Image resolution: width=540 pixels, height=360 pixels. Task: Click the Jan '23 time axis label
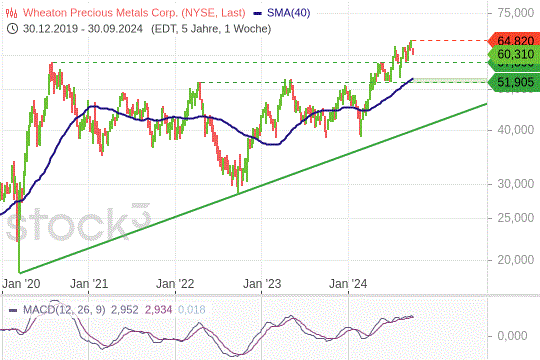pos(262,284)
